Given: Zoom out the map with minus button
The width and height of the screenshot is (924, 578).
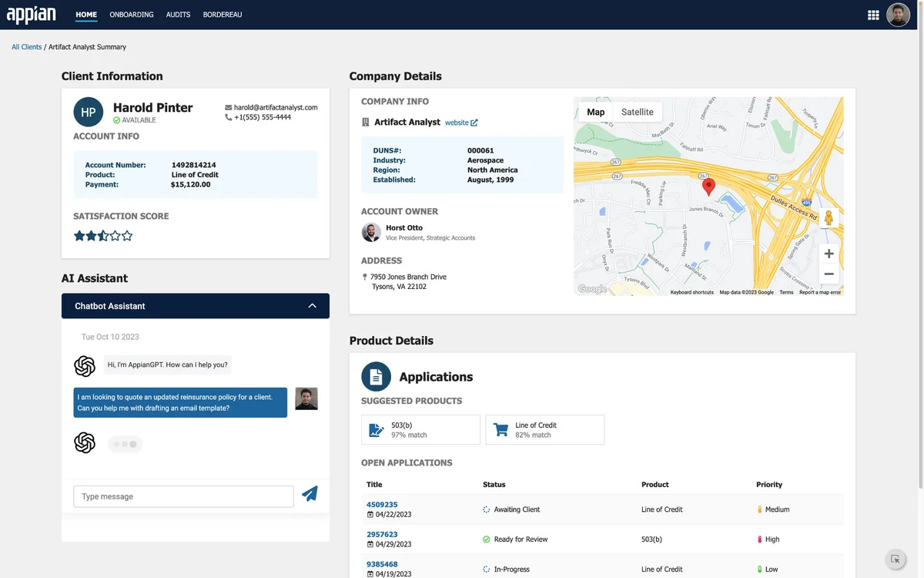Looking at the screenshot, I should pos(829,274).
